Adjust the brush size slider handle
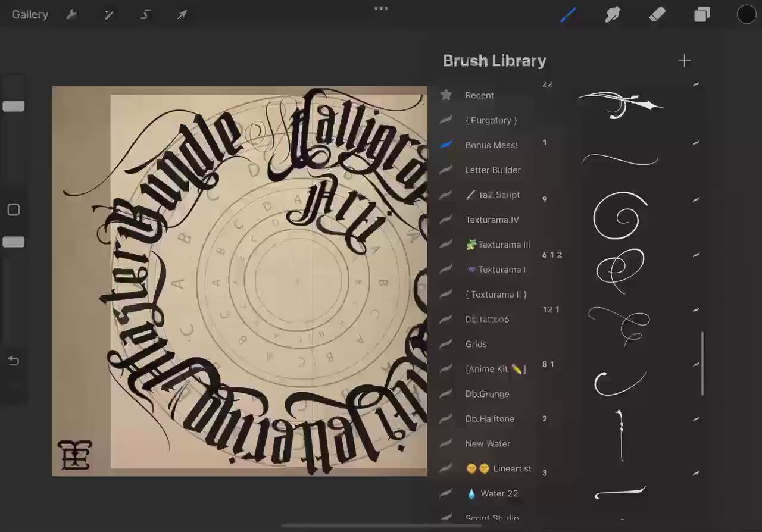762x532 pixels. [13, 106]
